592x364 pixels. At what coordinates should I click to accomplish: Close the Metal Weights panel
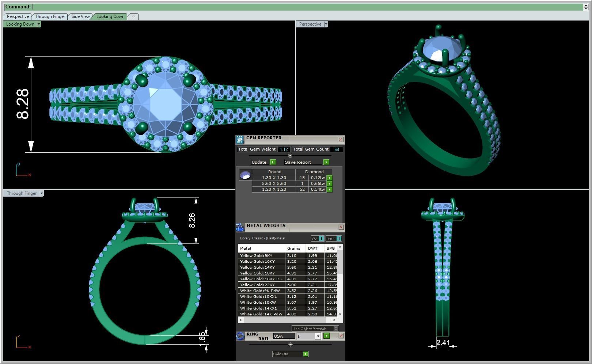pos(341,227)
